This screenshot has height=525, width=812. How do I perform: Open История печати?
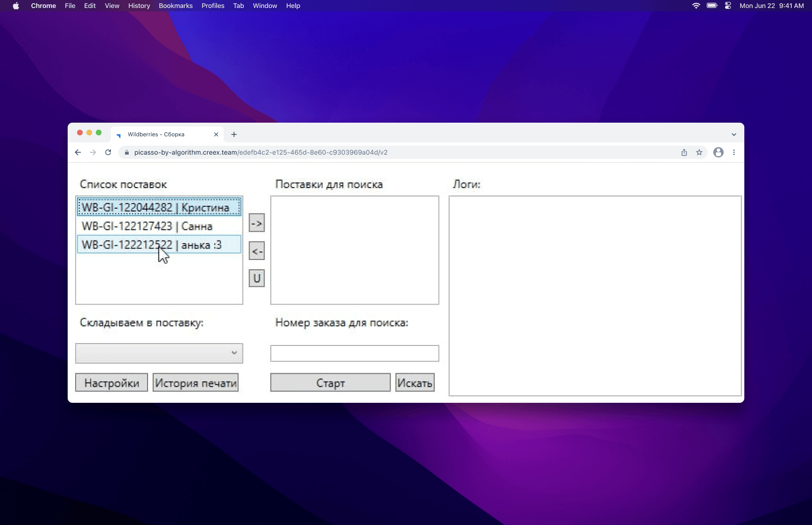[195, 383]
